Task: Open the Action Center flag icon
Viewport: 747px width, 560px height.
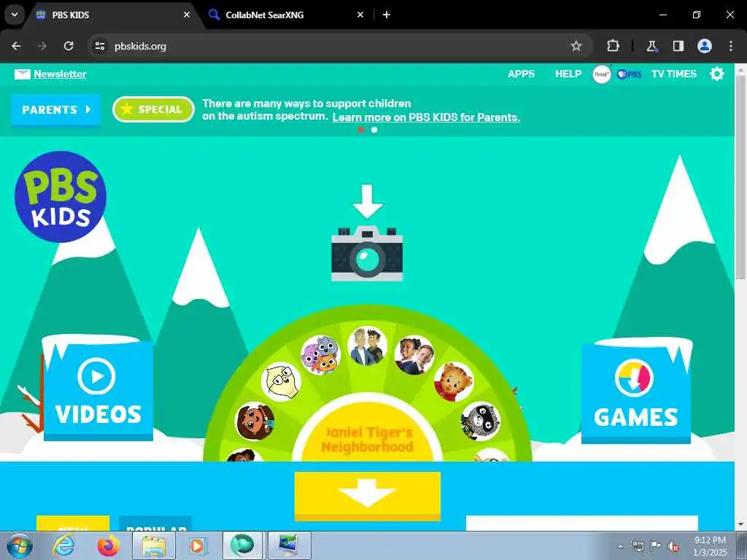Action: coord(656,547)
